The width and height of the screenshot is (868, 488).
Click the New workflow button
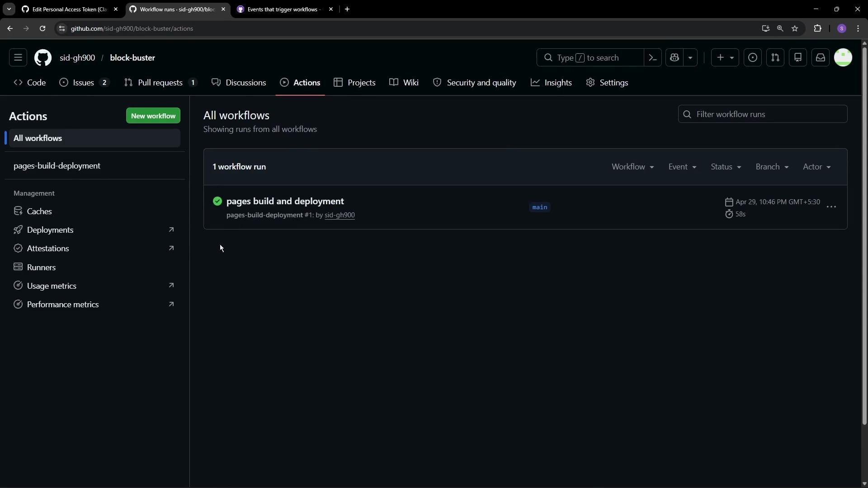tap(153, 116)
